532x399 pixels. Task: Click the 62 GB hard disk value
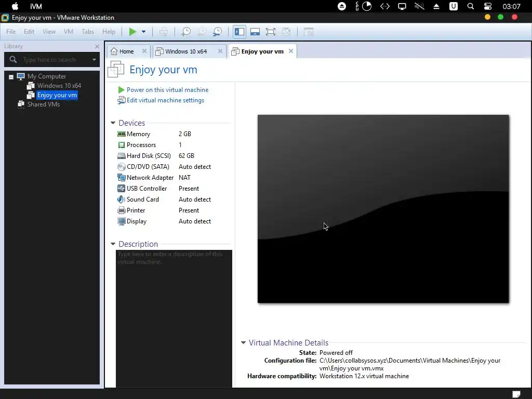coord(187,156)
